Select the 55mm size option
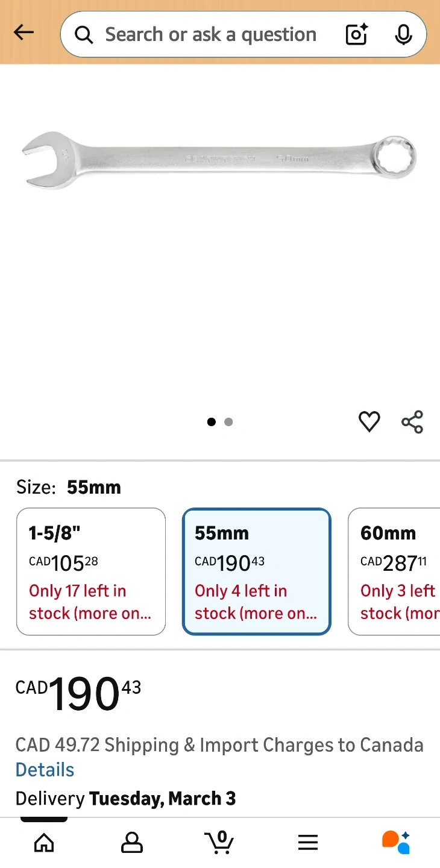The image size is (440, 868). [x=257, y=571]
